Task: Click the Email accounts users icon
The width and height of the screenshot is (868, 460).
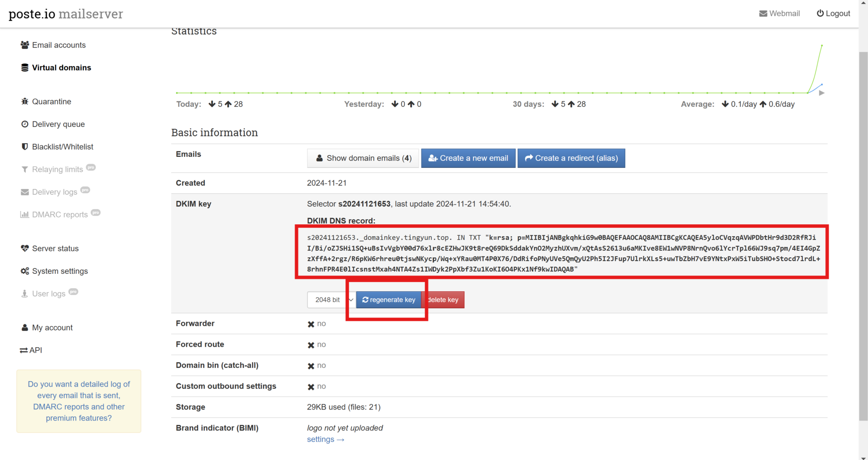Action: pos(25,45)
